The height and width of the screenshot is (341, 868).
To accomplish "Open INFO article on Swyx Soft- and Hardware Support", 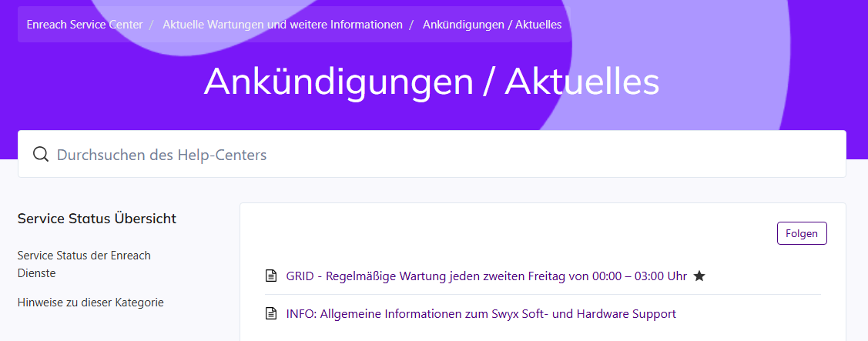I will pos(481,314).
